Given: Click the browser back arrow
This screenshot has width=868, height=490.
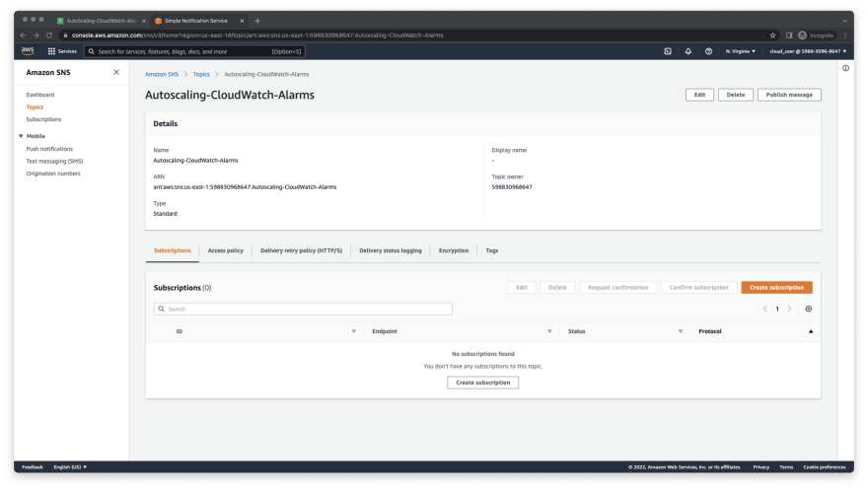Looking at the screenshot, I should point(24,35).
